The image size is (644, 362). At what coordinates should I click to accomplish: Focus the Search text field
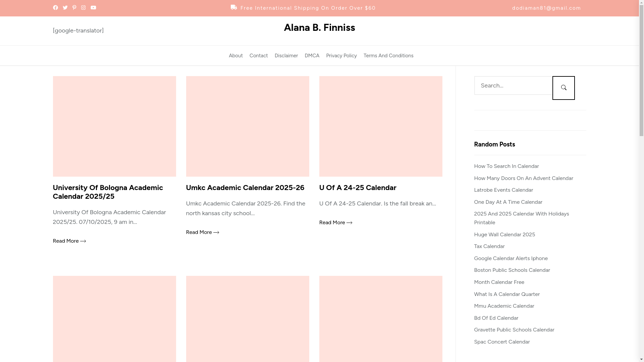coord(513,85)
